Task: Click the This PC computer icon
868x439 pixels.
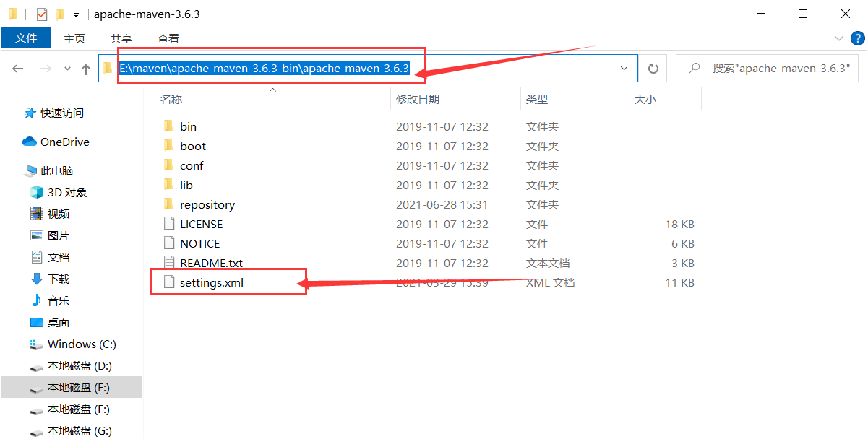Action: point(30,171)
